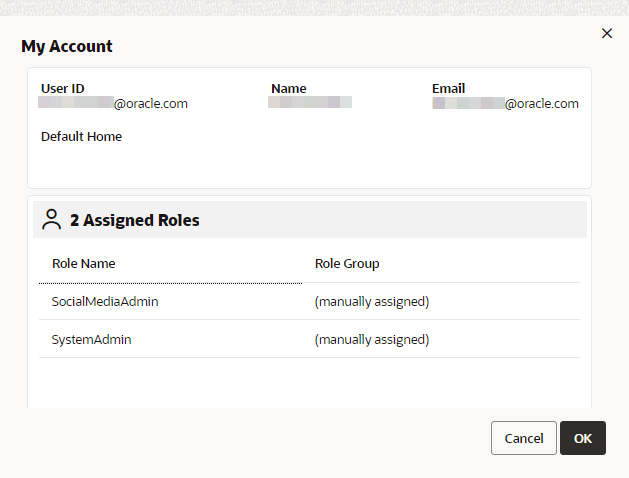Screen dimensions: 629x478
Task: Click the blurred User ID value
Action: point(113,103)
